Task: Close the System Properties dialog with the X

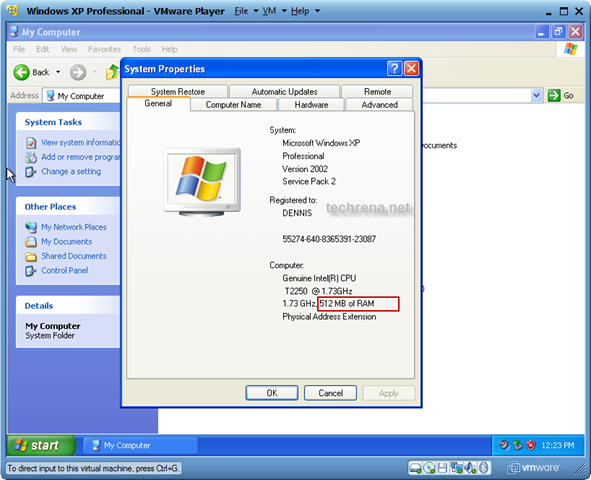Action: 411,69
